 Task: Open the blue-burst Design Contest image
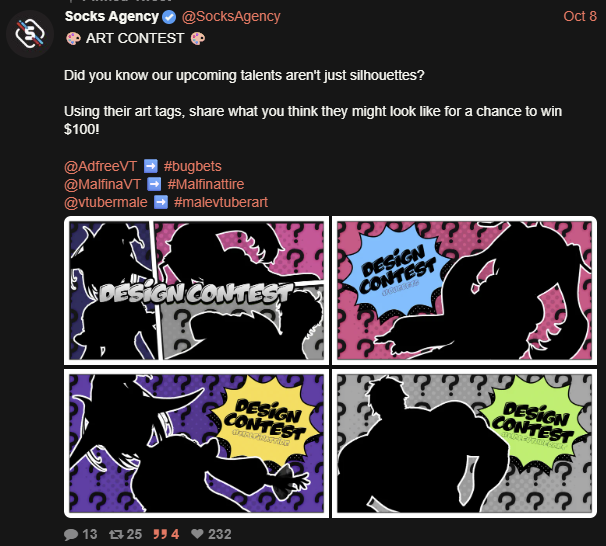pyautogui.click(x=465, y=291)
